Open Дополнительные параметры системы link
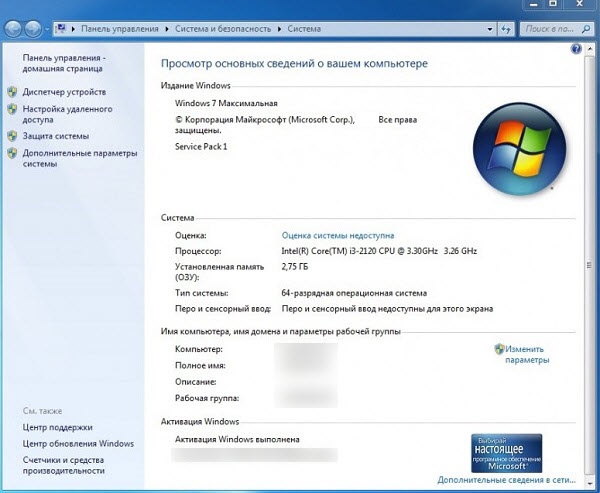This screenshot has height=493, width=600. 80,158
